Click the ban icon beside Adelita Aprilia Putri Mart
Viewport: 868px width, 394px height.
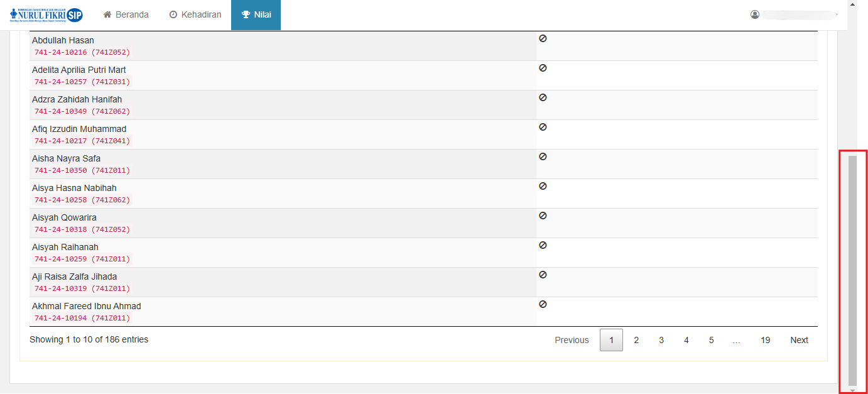[x=543, y=68]
